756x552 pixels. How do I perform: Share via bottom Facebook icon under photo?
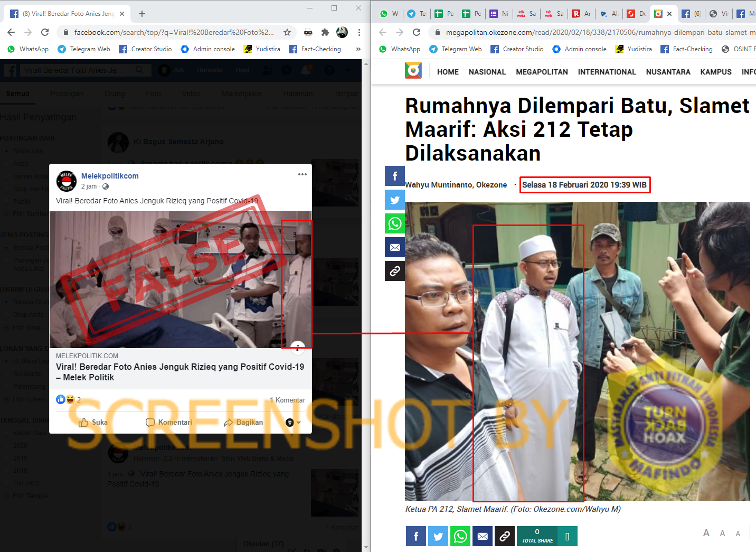click(416, 536)
